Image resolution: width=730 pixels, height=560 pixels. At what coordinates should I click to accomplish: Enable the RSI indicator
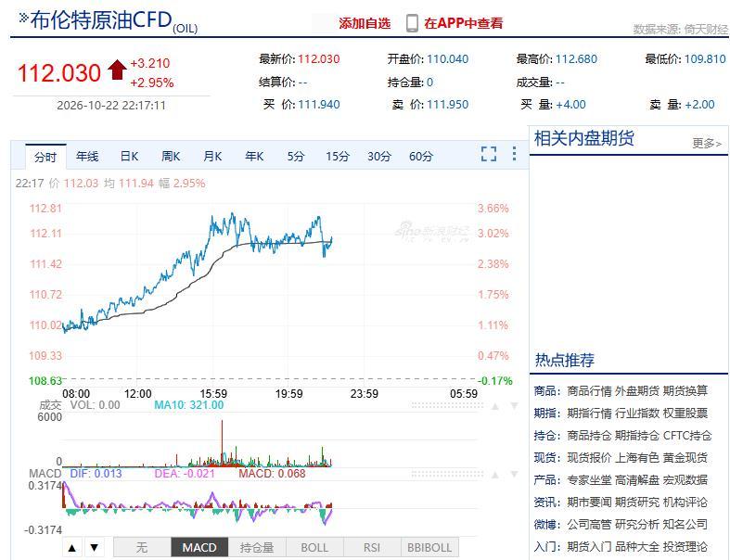tap(372, 547)
